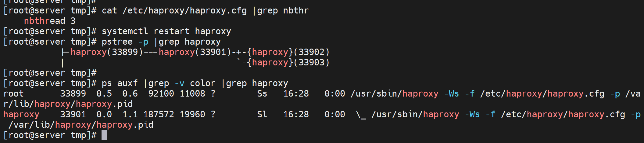Viewport: 644px width, 143px height.
Task: Click the 92100 virtual memory value
Action: pyautogui.click(x=161, y=94)
